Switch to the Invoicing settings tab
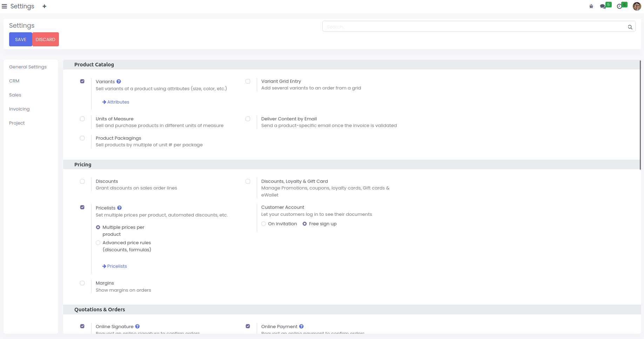 19,109
